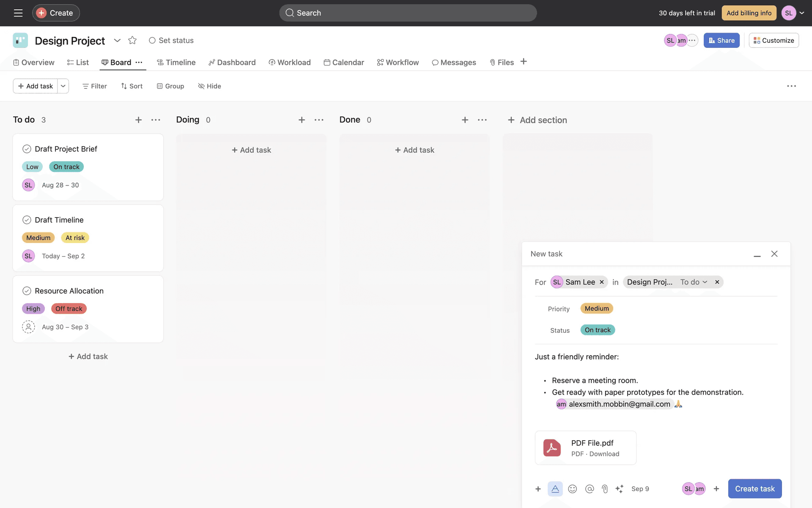Click the Share button

[721, 40]
